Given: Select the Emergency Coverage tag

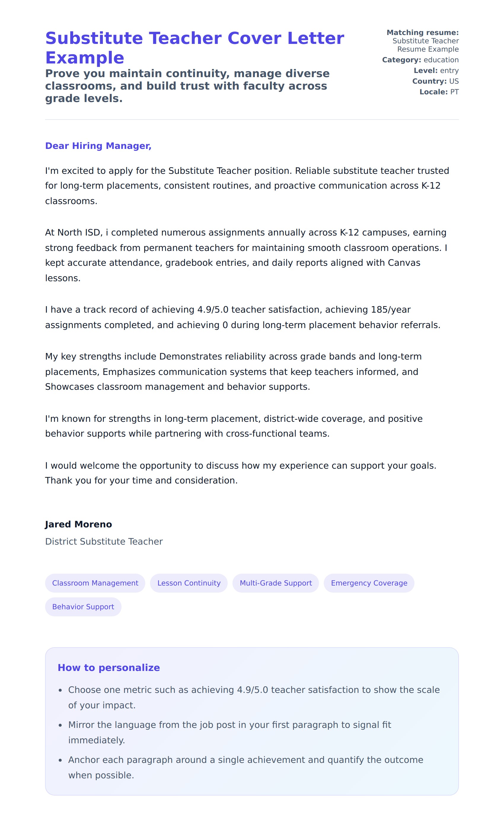Looking at the screenshot, I should tap(369, 583).
